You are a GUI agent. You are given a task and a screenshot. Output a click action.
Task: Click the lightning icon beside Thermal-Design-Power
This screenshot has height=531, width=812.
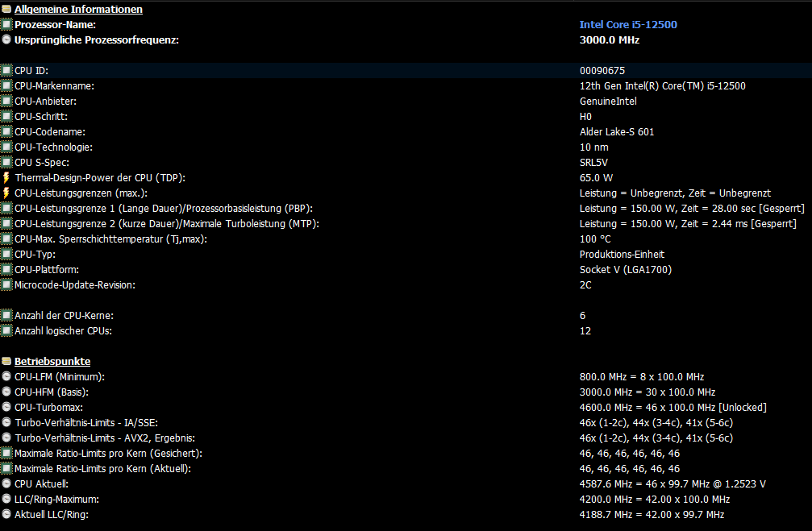(6, 177)
